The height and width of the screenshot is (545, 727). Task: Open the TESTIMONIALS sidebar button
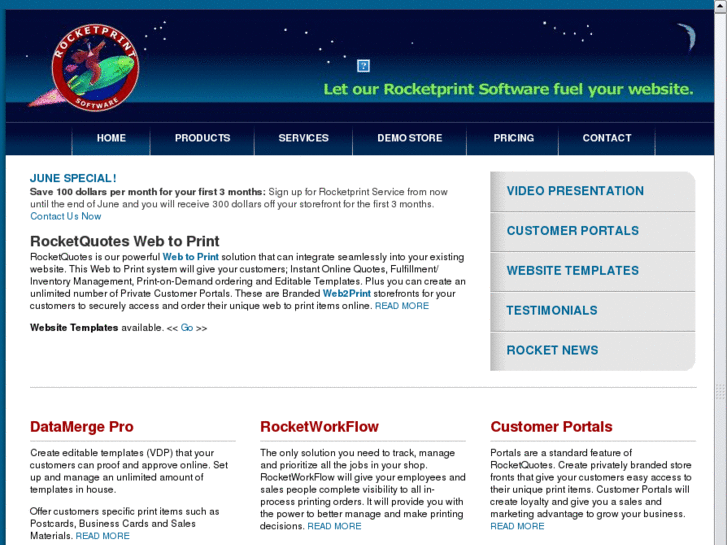pyautogui.click(x=593, y=311)
